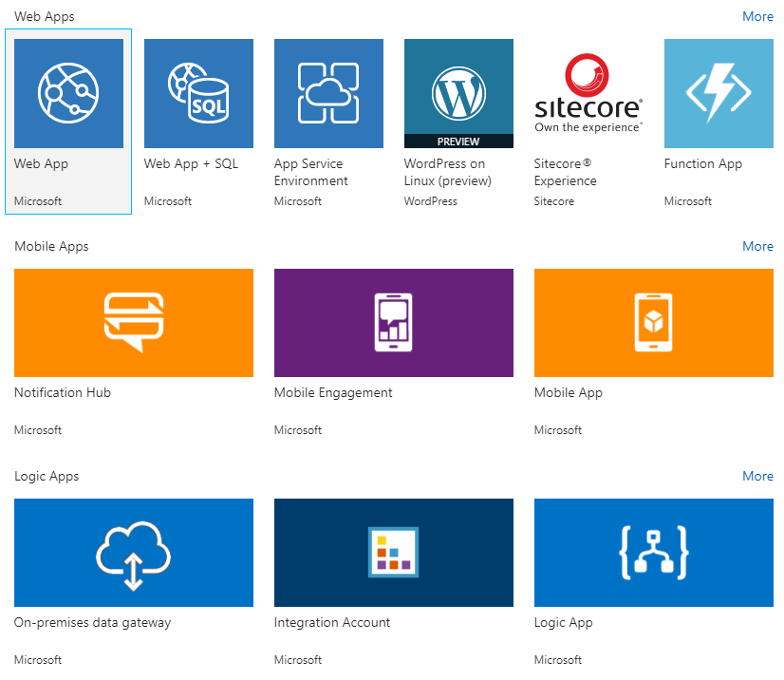Viewport: 784px width, 680px height.
Task: Click More link for Web Apps
Action: point(757,16)
